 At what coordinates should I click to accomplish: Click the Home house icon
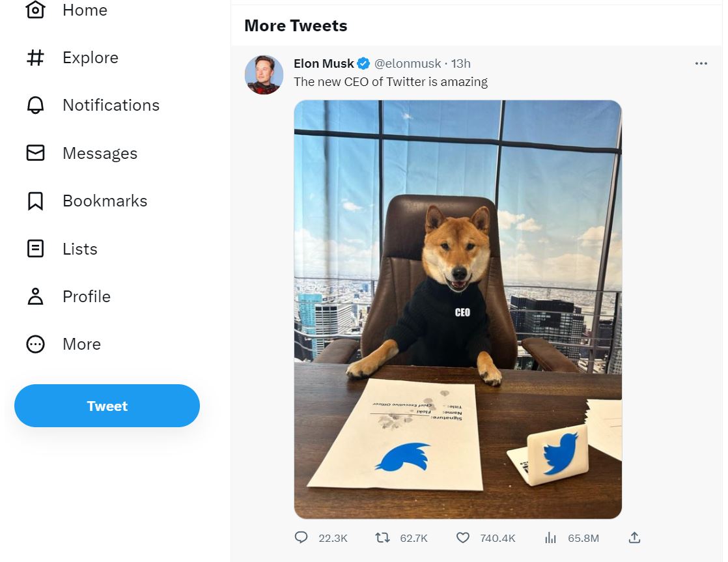(x=35, y=9)
